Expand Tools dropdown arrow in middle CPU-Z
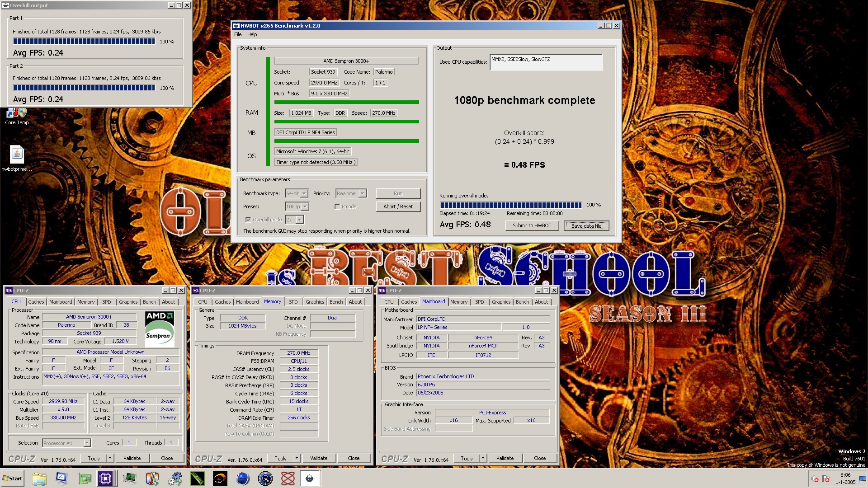Viewport: 868px width, 488px height. (x=297, y=458)
